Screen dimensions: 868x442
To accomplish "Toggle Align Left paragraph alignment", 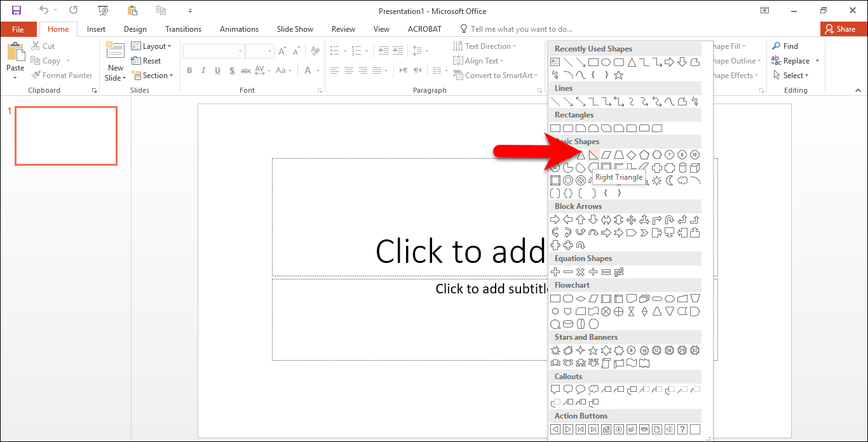I will point(334,70).
